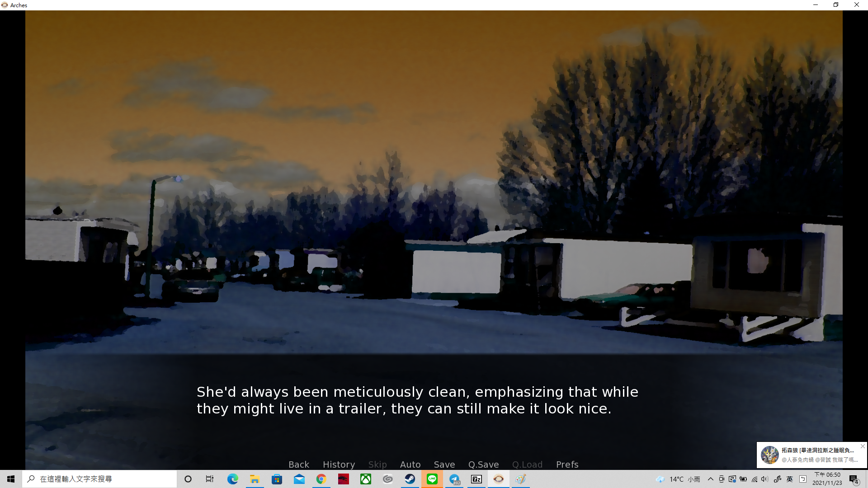Open Google Chrome from taskbar
The width and height of the screenshot is (868, 488).
321,479
